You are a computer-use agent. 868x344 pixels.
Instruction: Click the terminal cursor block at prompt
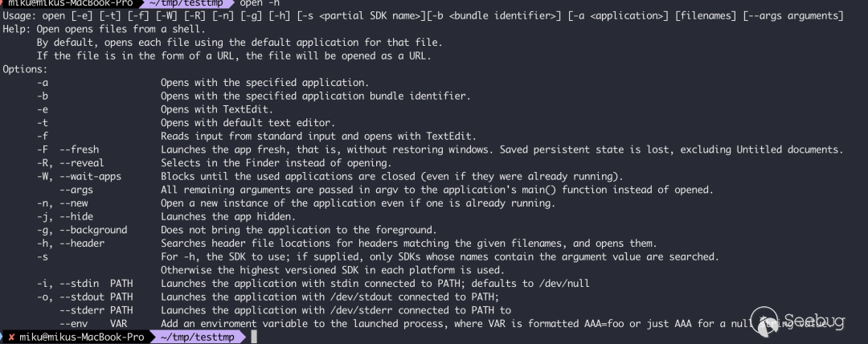[x=254, y=337]
